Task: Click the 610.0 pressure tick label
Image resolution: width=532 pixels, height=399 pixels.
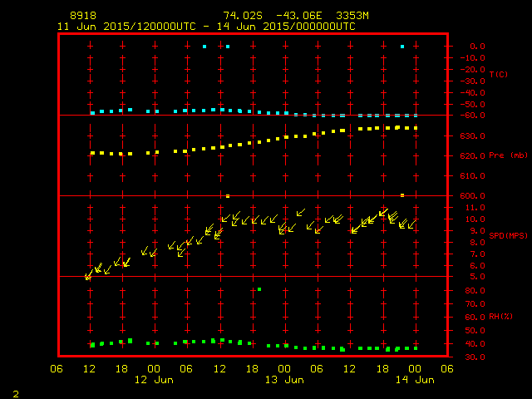Action: tap(473, 176)
